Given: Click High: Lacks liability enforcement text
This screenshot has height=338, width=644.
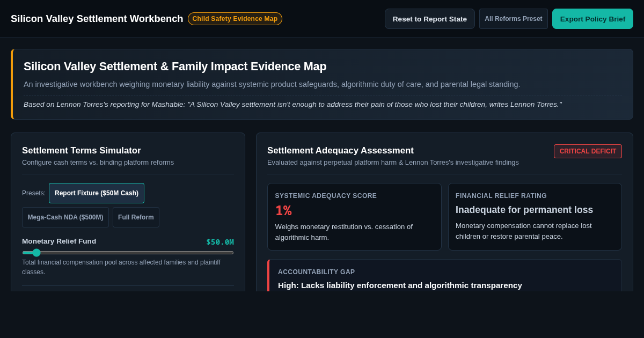Looking at the screenshot, I should [400, 285].
